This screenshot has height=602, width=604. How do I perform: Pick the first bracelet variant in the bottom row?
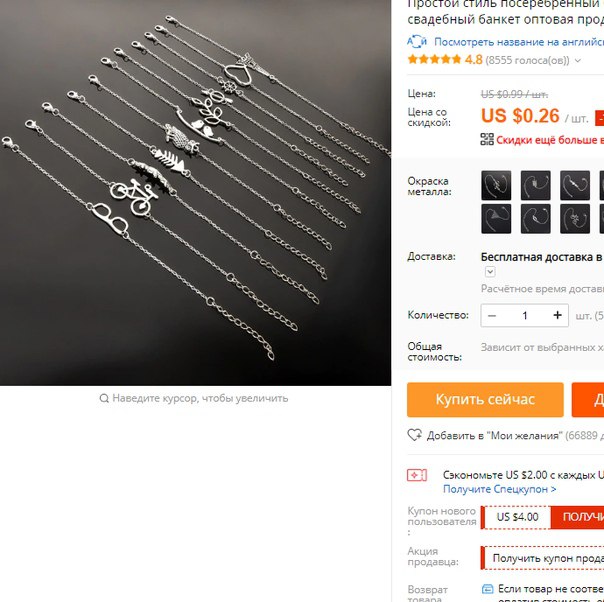click(496, 219)
